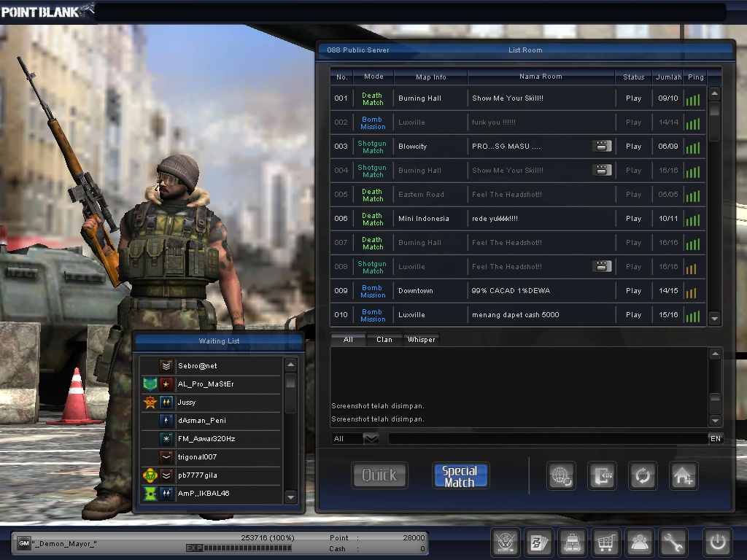Click chat log scroll up arrow
The height and width of the screenshot is (560, 747).
point(715,354)
